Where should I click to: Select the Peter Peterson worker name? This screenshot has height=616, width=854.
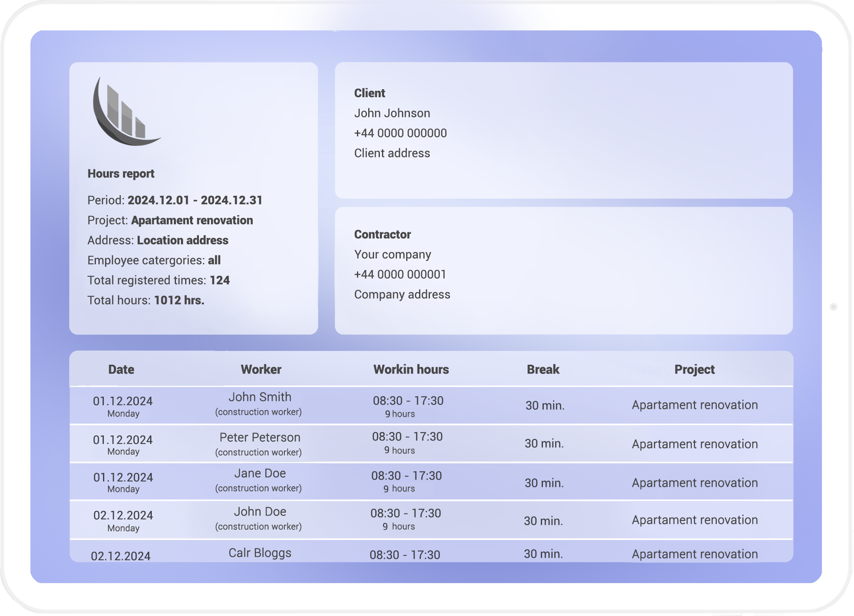point(259,437)
